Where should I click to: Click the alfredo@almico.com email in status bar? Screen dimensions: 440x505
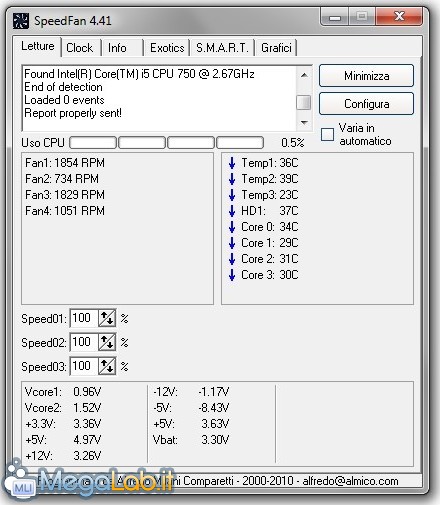pyautogui.click(x=350, y=481)
